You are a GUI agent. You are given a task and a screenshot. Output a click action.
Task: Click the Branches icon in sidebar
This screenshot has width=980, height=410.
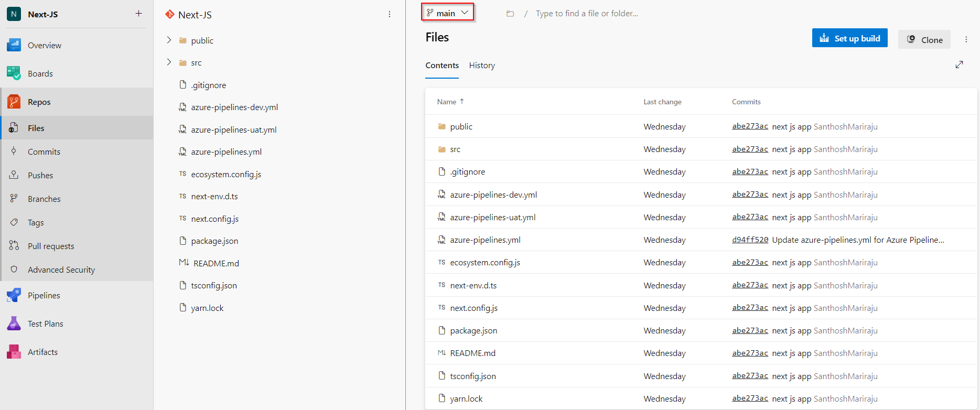tap(14, 199)
